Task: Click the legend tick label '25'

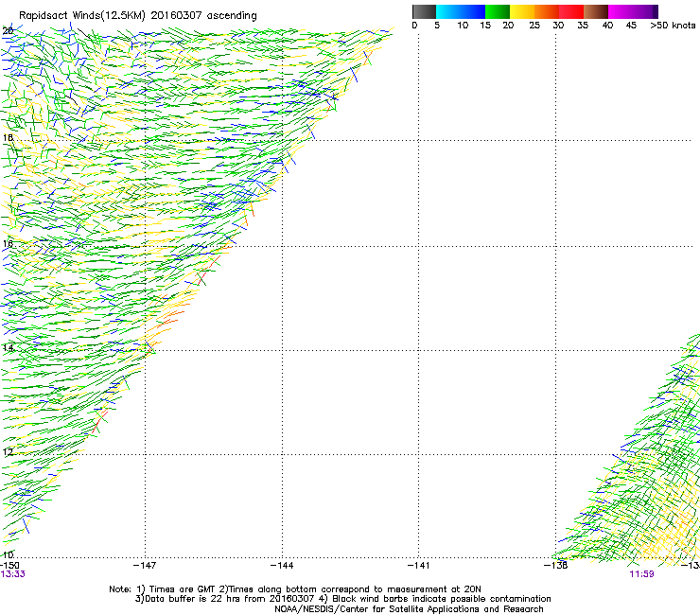Action: 534,26
